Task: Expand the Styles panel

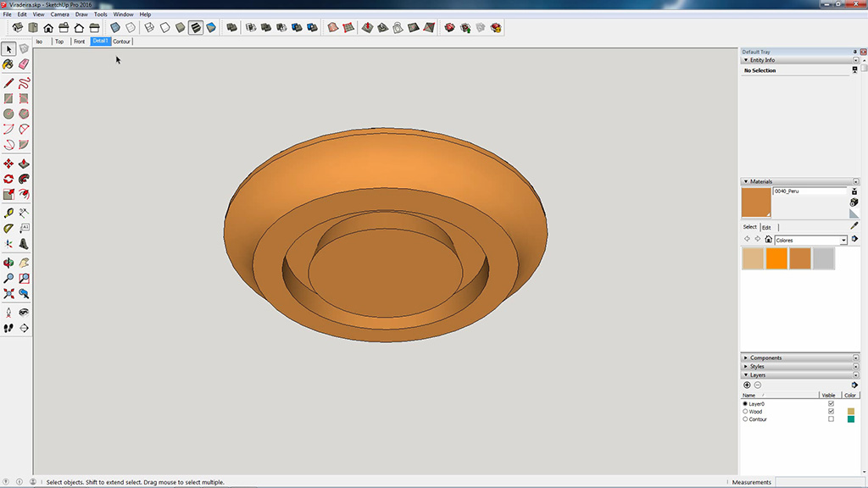Action: [746, 366]
